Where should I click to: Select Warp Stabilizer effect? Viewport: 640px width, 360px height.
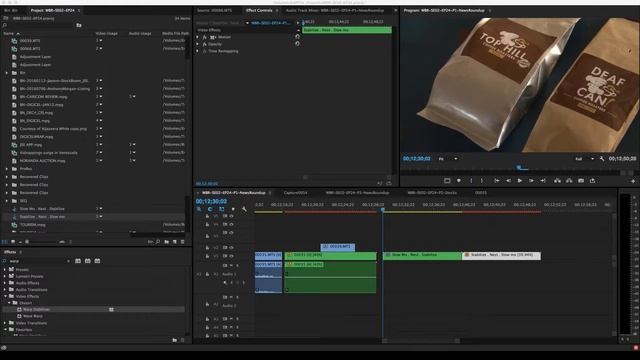point(36,309)
